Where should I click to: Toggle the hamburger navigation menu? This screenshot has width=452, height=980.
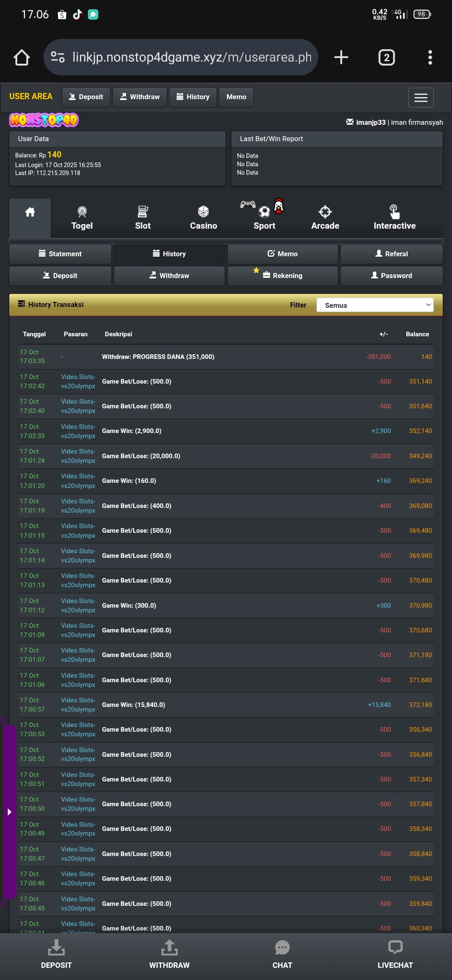(421, 98)
